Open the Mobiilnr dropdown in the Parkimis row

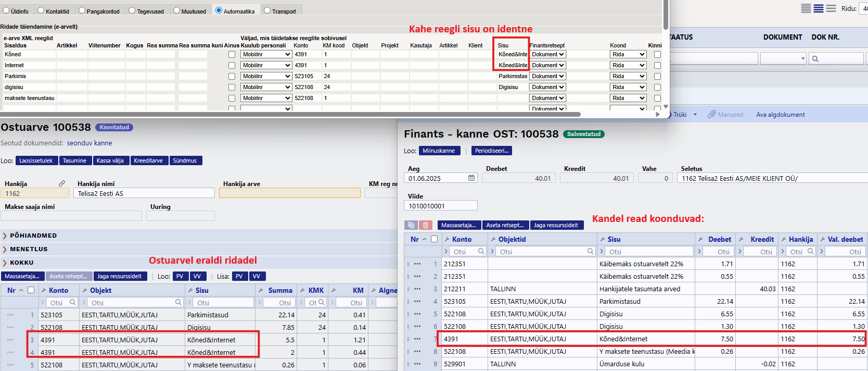pyautogui.click(x=266, y=76)
